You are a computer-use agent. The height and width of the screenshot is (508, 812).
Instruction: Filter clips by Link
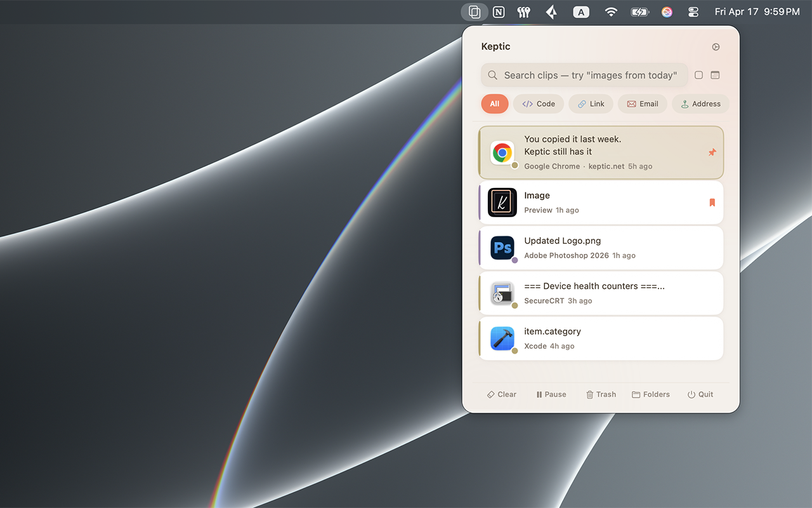591,104
